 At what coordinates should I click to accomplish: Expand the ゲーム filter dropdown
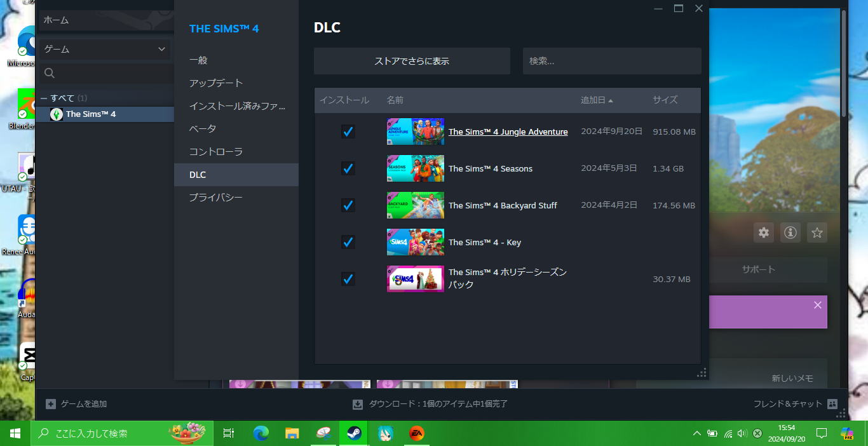pos(105,49)
